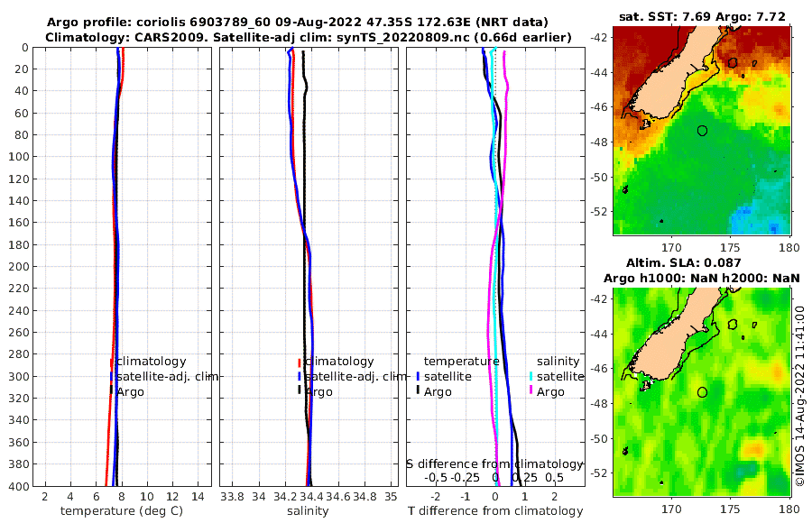
Task: Click black Argo swatch in salinity legend
Action: pos(300,390)
